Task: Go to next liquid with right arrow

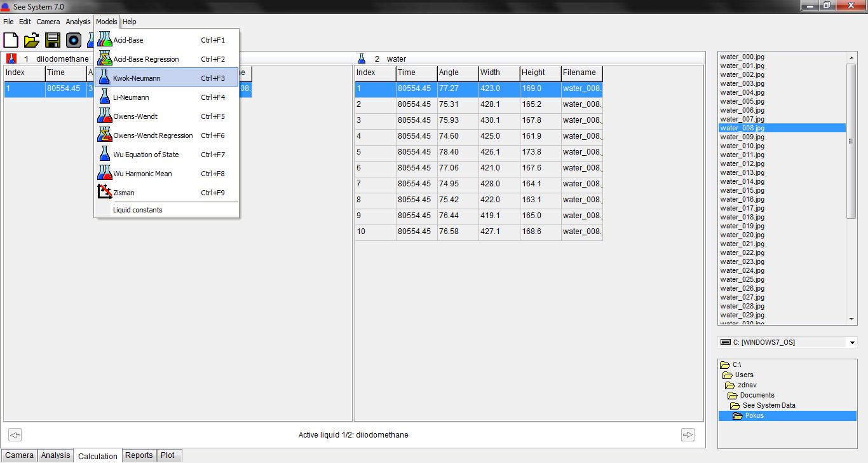Action: pyautogui.click(x=688, y=435)
